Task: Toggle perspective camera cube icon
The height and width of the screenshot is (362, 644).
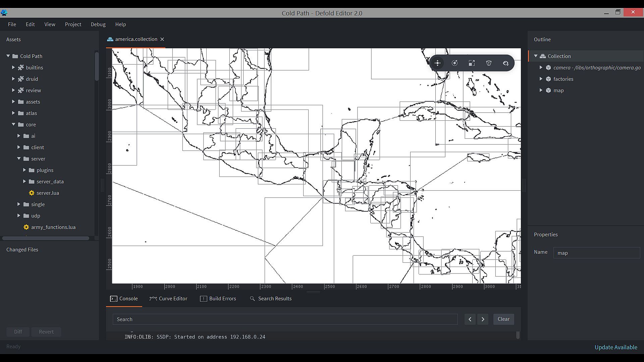Action: (x=489, y=63)
